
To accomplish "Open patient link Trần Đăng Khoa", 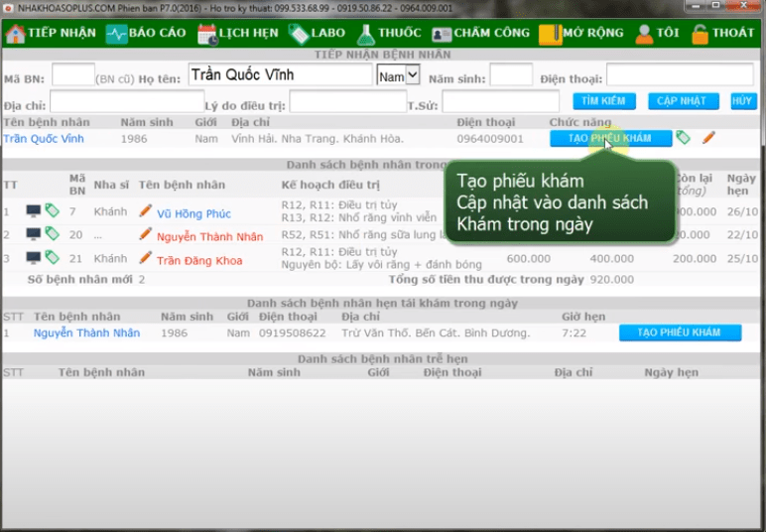I will pos(198,258).
